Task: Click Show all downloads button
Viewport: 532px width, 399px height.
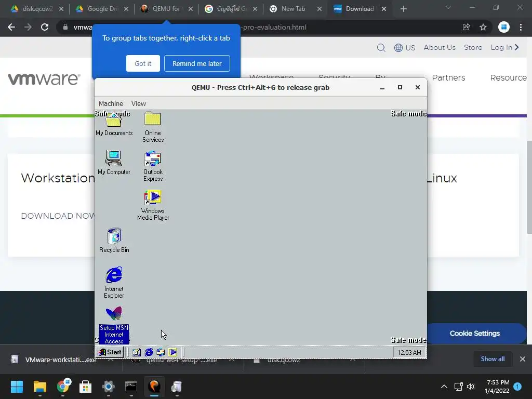Action: 493,359
